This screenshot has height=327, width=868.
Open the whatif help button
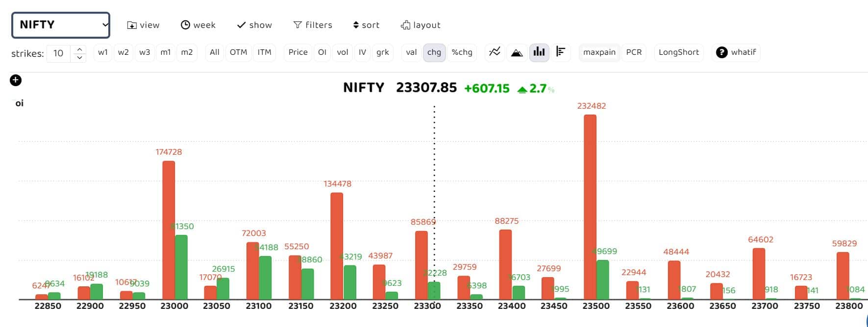pyautogui.click(x=736, y=52)
